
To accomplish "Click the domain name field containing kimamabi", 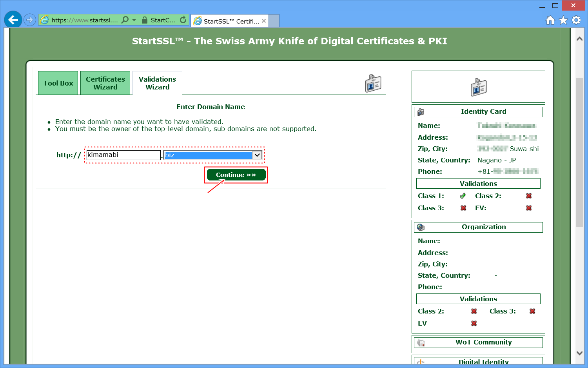I will point(123,155).
